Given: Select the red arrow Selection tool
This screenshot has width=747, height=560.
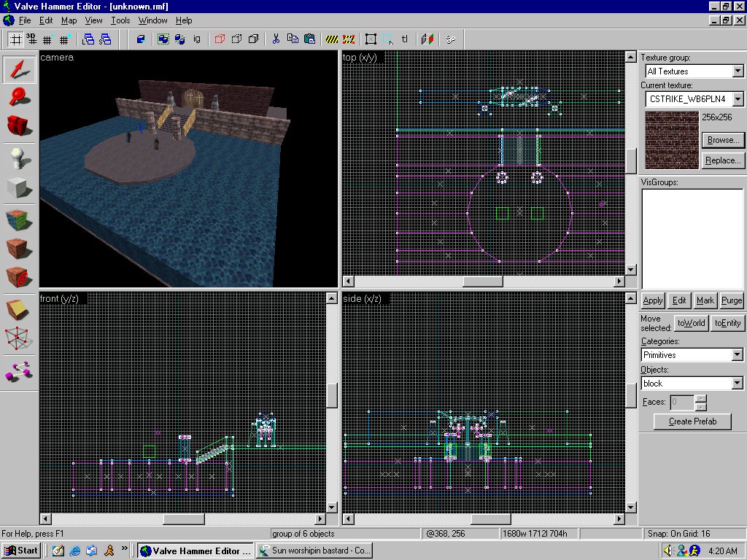Looking at the screenshot, I should tap(20, 69).
